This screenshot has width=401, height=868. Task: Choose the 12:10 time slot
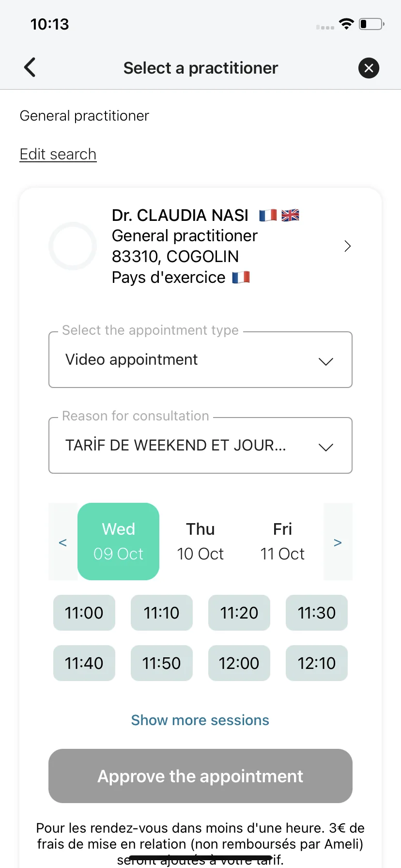point(317,663)
